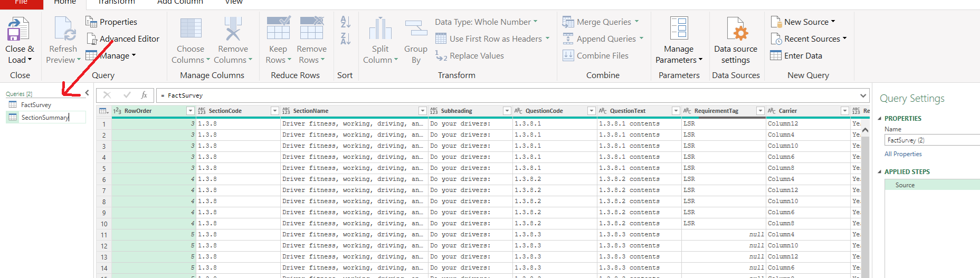Switch to the Transform tab

coord(116,2)
